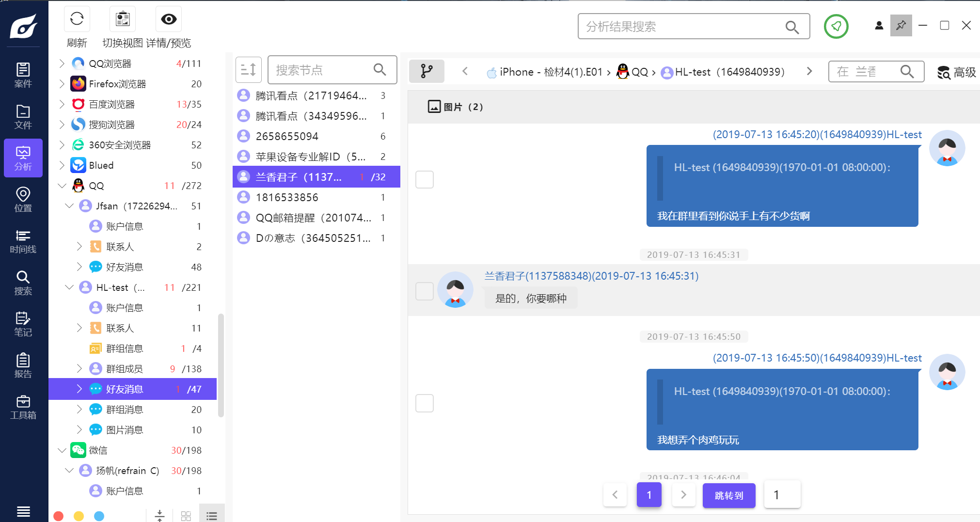The width and height of the screenshot is (980, 522).
Task: Tick the checkbox next to 兰香君子 reply
Action: (425, 291)
